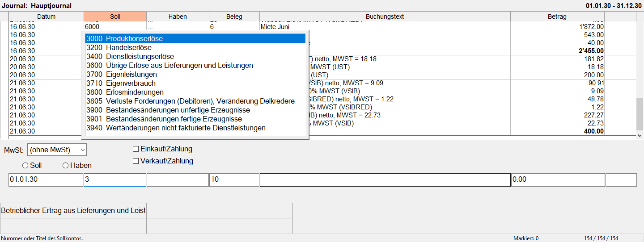Select account 3000 Produktionserlöse
This screenshot has height=242, width=644.
(x=195, y=39)
